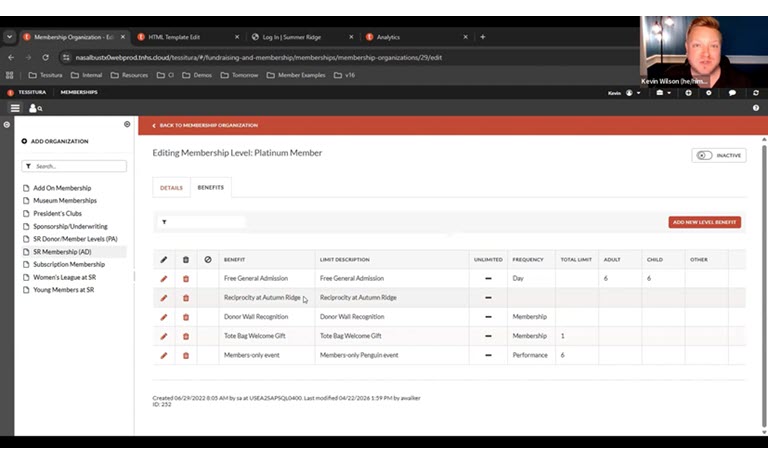
Task: Select President's Clubs organization
Action: (57, 214)
